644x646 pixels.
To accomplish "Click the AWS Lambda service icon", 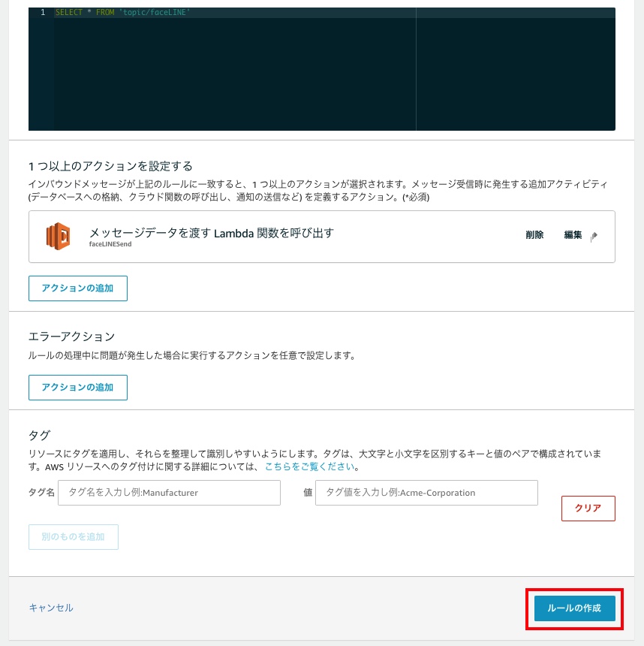I will coord(58,236).
